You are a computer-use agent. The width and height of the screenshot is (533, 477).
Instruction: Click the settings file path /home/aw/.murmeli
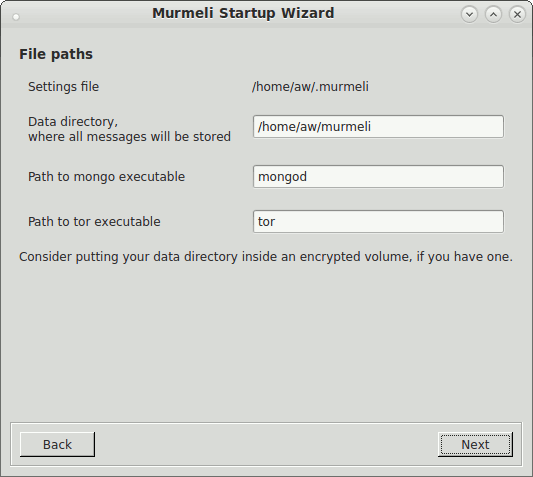tap(310, 87)
